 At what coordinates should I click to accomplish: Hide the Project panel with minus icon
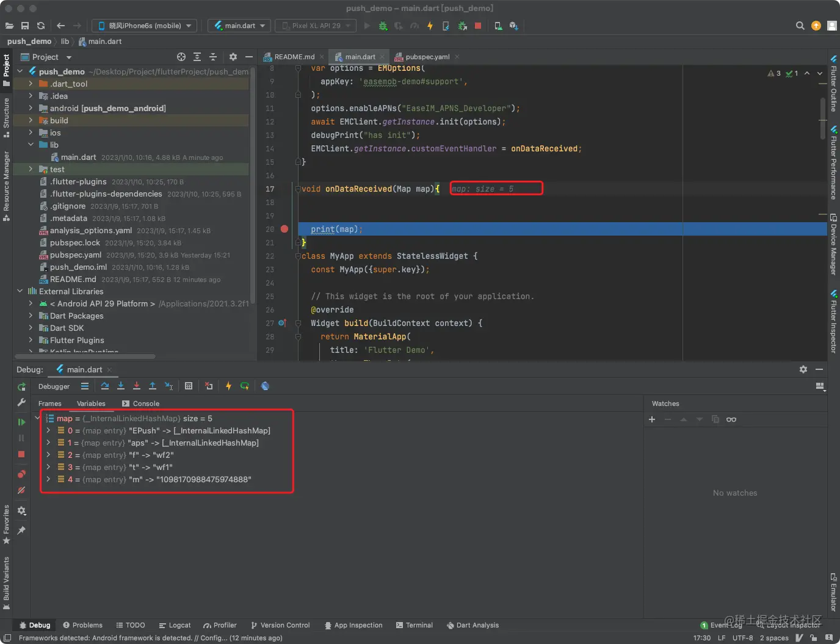coord(249,57)
